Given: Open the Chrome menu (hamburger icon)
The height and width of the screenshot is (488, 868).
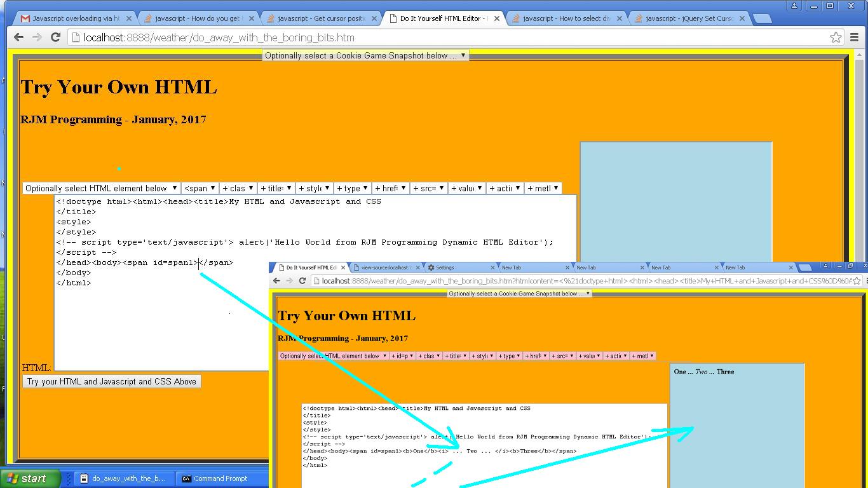Looking at the screenshot, I should tap(855, 37).
